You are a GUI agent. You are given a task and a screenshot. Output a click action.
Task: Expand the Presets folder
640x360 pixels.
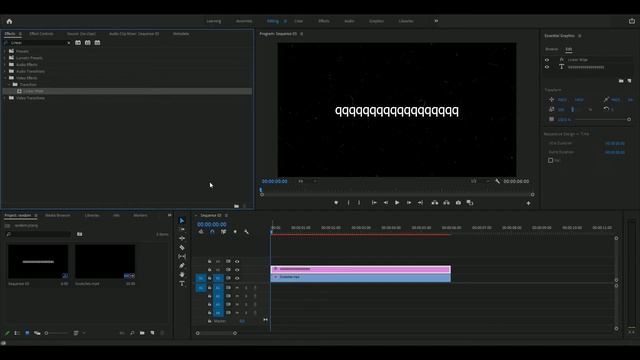coord(5,51)
